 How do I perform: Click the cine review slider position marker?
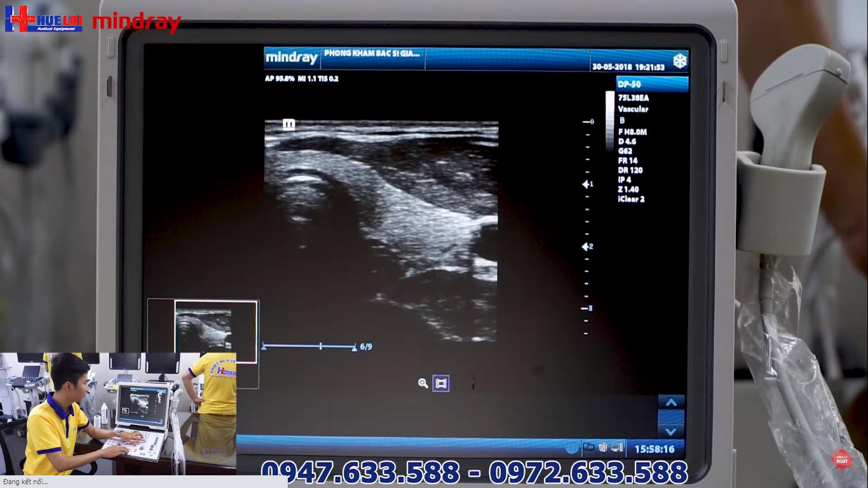[321, 346]
